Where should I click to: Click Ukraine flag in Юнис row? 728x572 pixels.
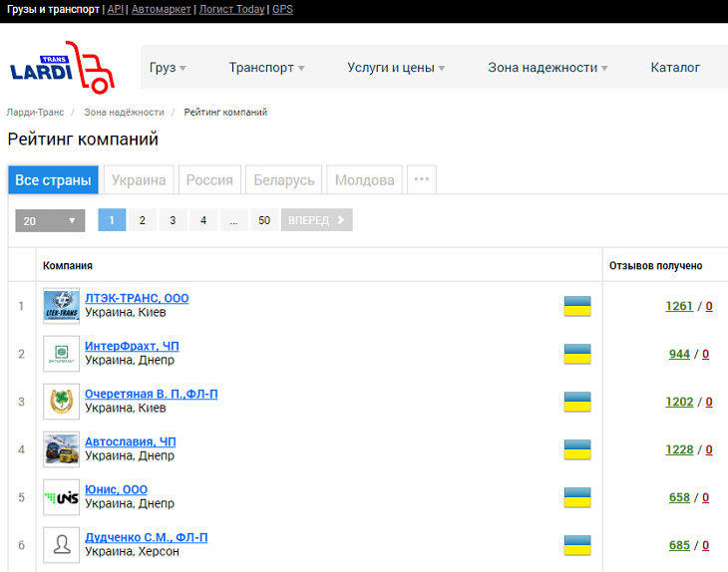577,497
